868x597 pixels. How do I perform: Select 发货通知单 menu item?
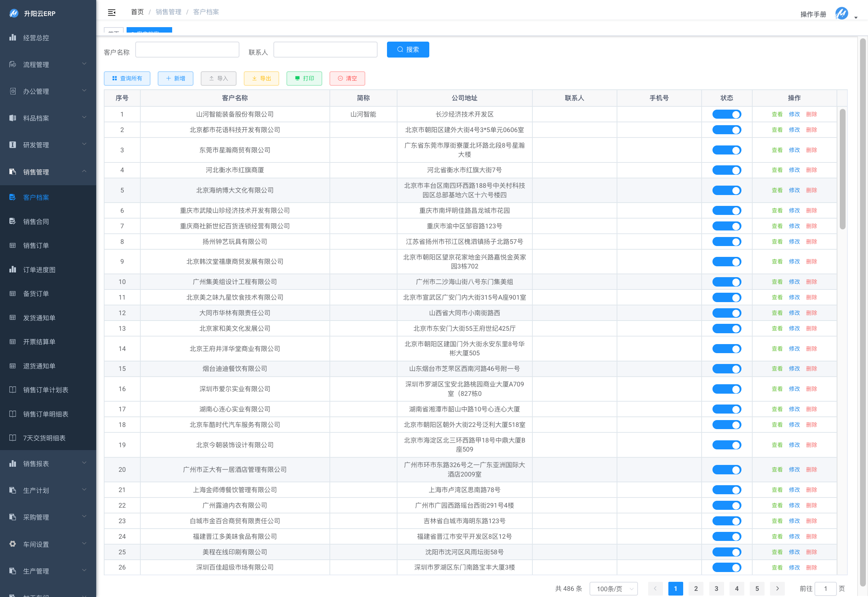pyautogui.click(x=39, y=318)
